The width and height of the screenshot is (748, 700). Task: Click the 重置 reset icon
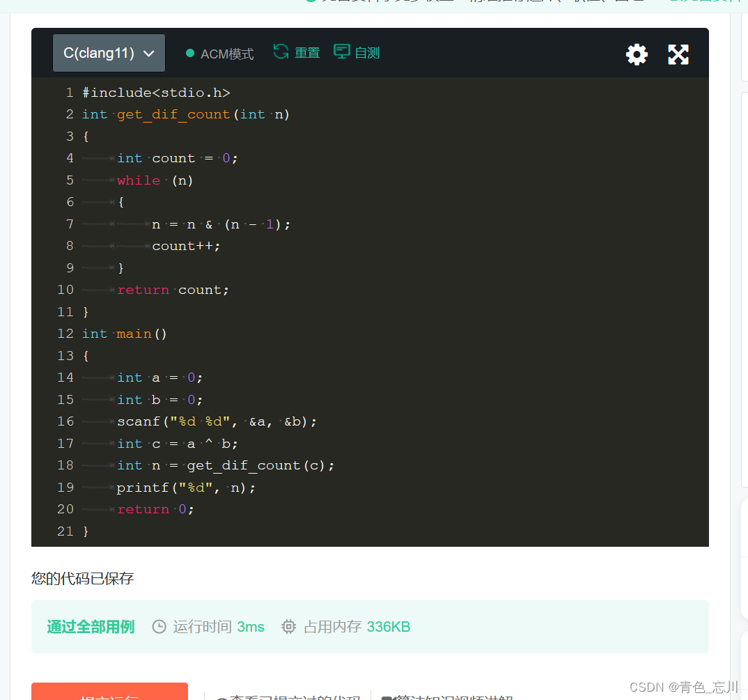281,52
